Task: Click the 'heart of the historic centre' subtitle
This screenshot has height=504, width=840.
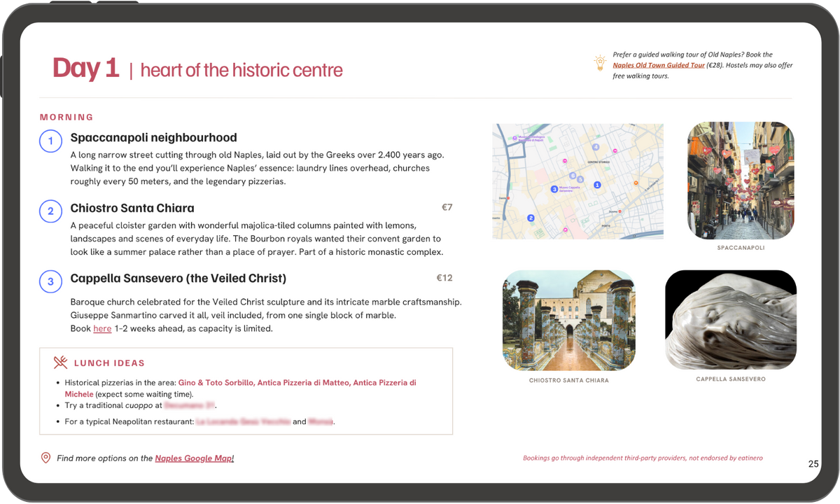Action: [241, 70]
